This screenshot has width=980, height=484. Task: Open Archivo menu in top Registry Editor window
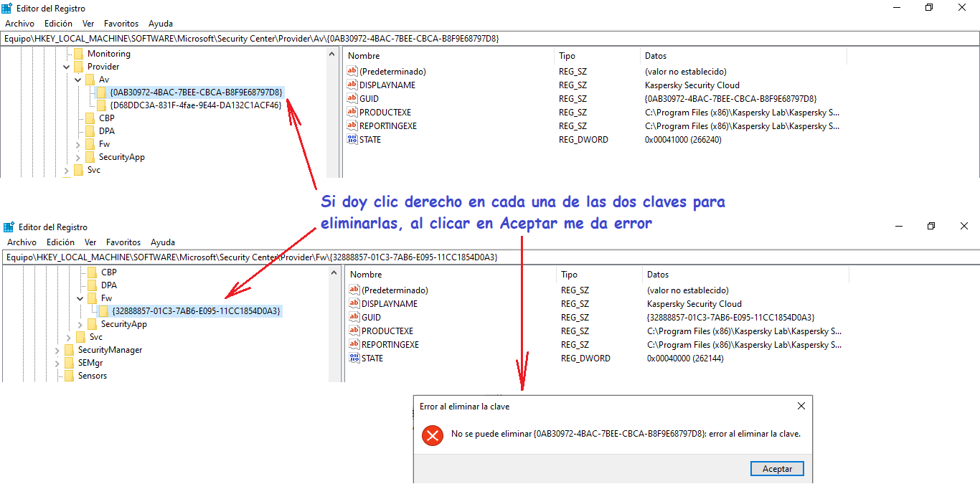click(20, 24)
